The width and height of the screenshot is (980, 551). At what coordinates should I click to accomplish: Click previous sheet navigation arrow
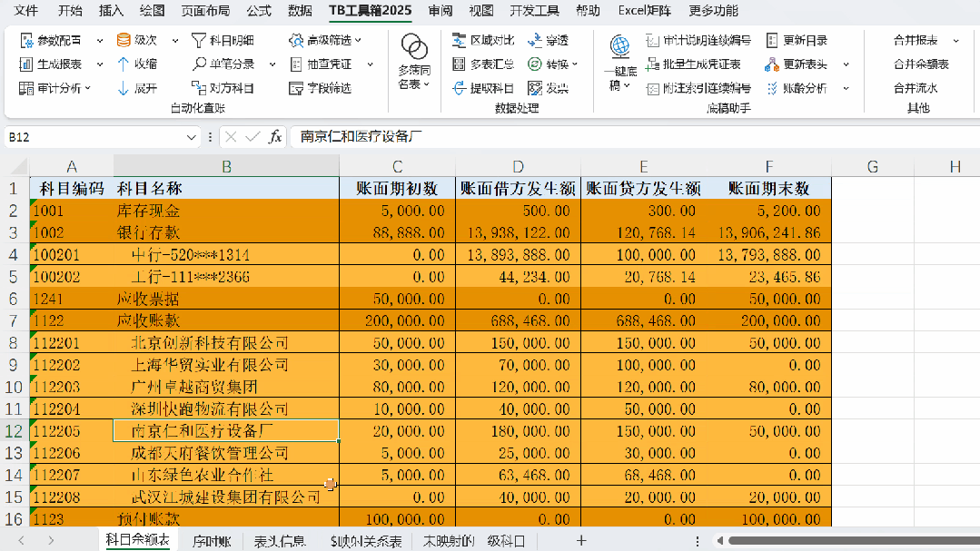click(x=21, y=540)
